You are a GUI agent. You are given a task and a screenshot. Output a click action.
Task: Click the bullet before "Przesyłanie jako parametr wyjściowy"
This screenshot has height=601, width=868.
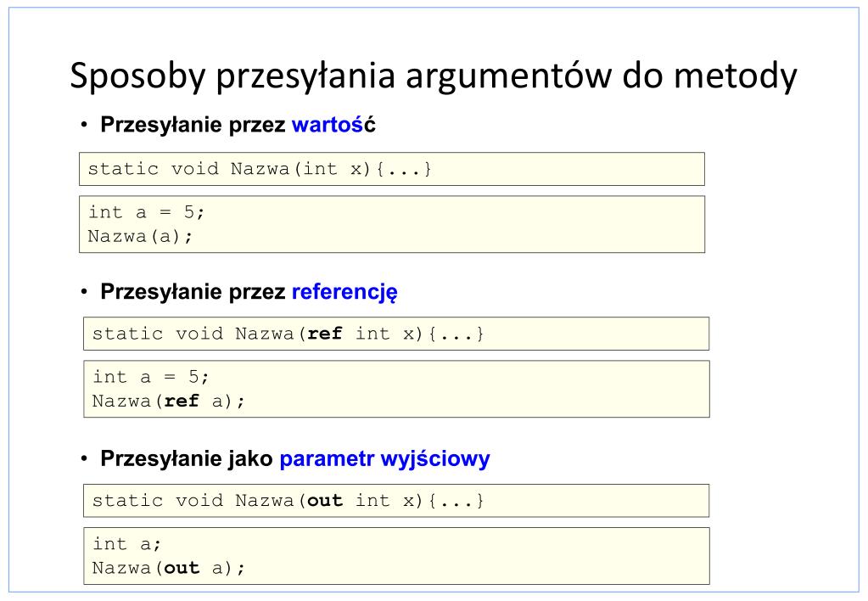(x=84, y=458)
